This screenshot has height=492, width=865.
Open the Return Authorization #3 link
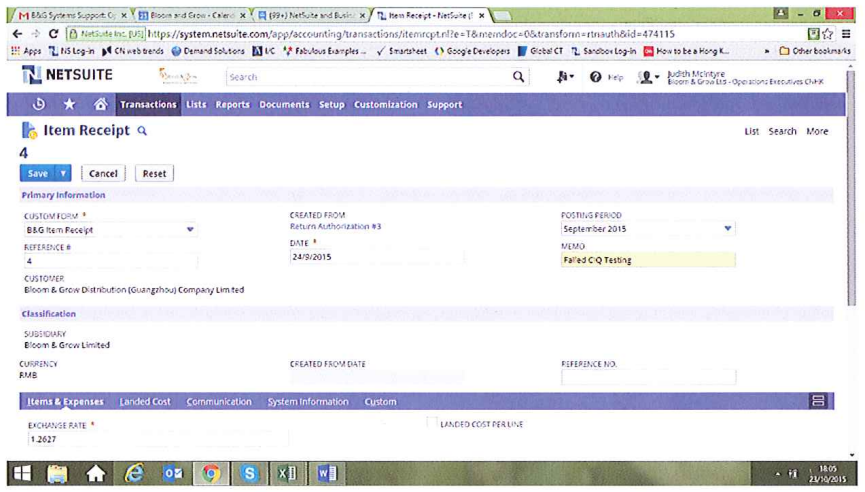click(335, 226)
